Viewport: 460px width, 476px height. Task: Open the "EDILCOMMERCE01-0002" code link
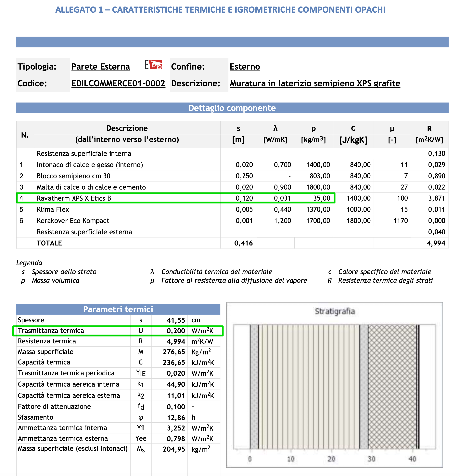click(118, 83)
